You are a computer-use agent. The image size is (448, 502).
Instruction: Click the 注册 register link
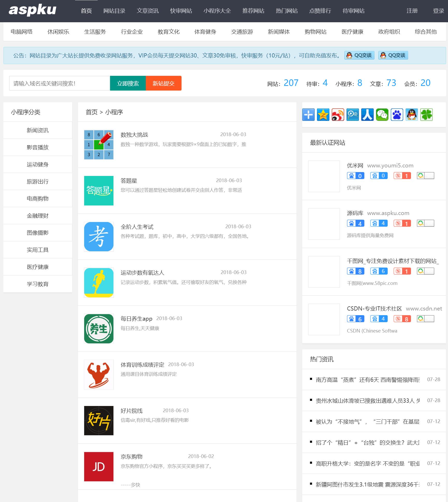412,11
